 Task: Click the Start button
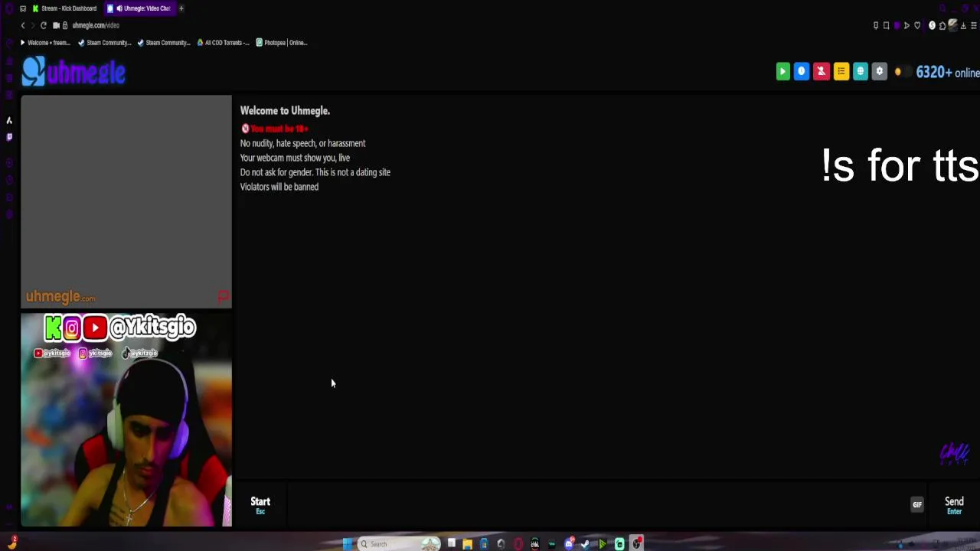(x=260, y=504)
